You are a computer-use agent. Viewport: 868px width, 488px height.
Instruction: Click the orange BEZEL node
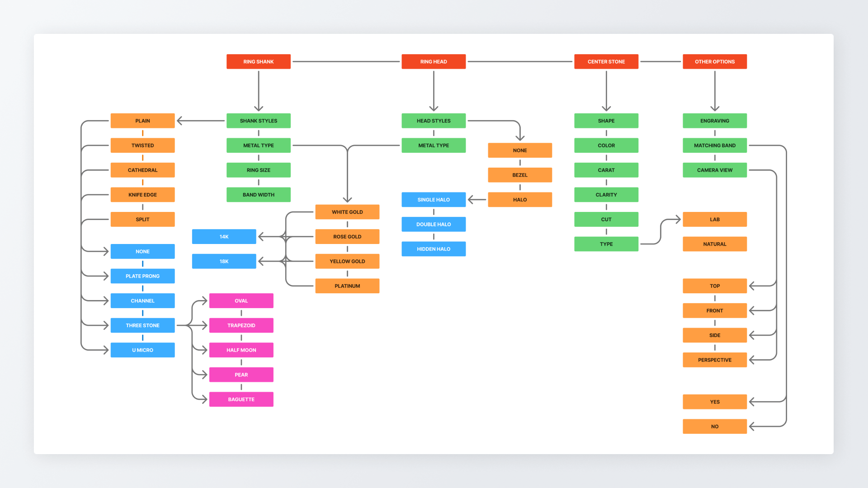click(x=519, y=175)
